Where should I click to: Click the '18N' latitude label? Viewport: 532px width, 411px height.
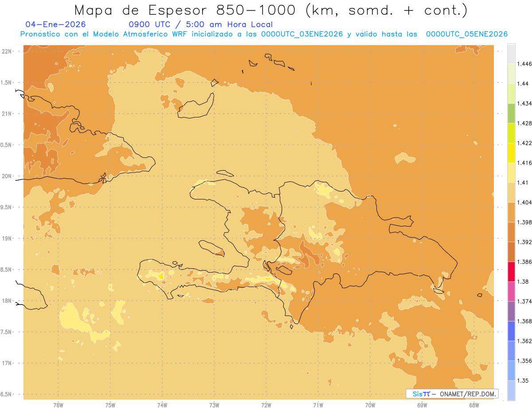tap(8, 301)
